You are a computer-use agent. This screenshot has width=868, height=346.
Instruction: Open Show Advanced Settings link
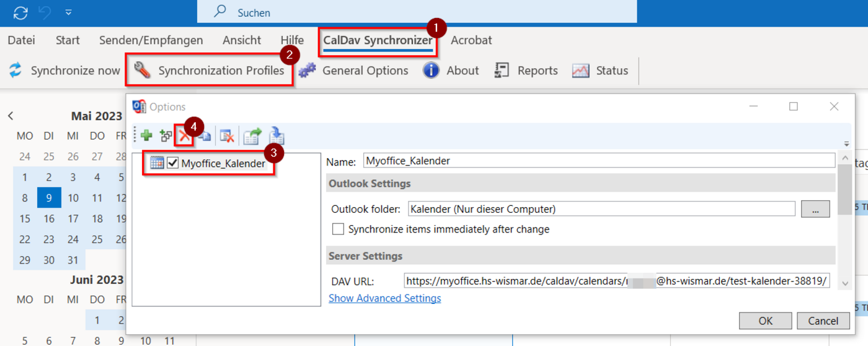385,298
